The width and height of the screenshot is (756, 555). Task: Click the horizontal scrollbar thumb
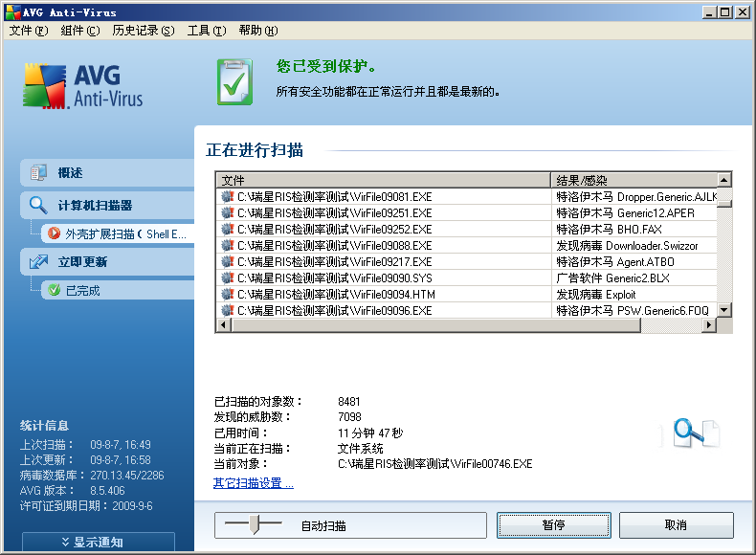point(435,325)
